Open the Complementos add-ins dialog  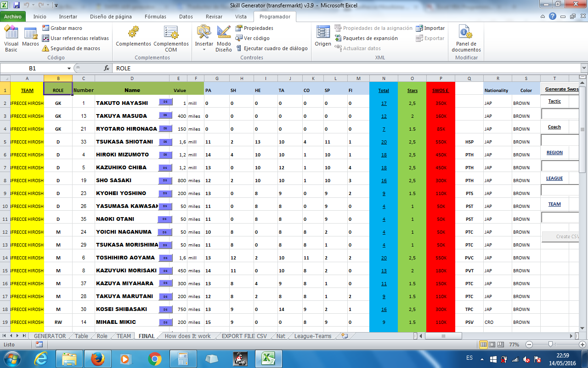point(133,37)
